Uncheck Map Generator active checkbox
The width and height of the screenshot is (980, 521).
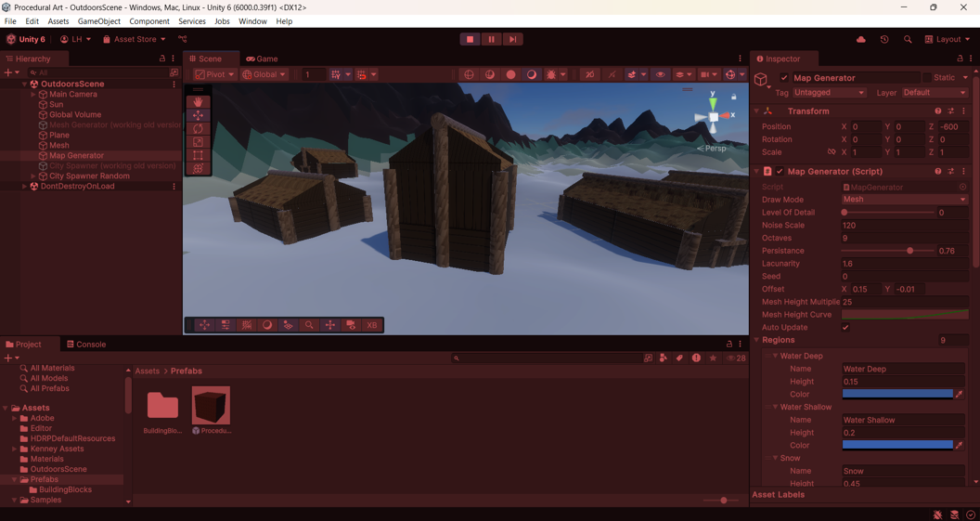pos(784,78)
